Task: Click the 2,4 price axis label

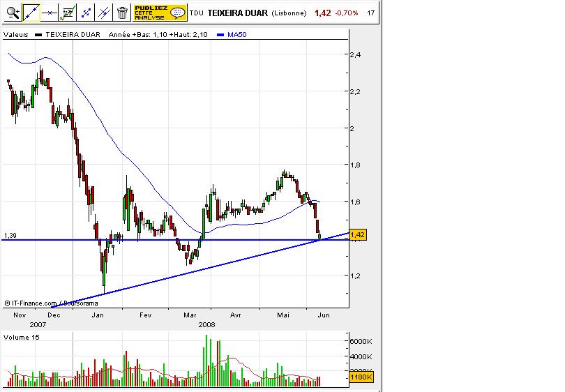Action: tap(355, 55)
